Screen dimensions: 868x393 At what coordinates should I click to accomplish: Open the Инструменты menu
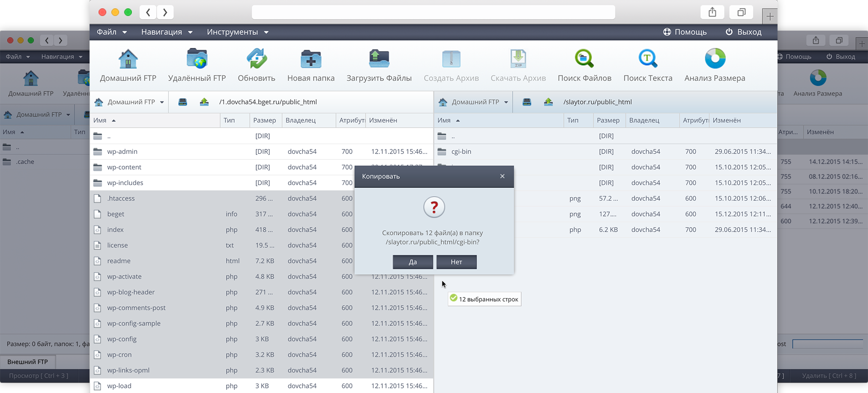coord(238,32)
